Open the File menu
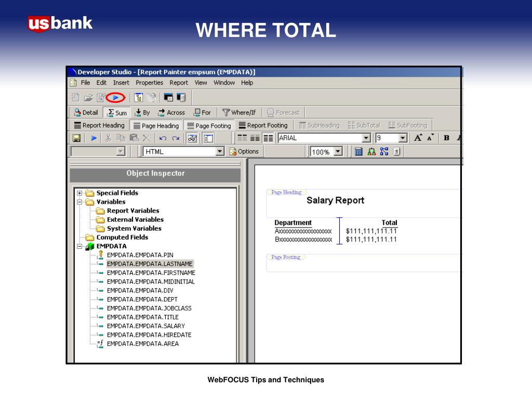The width and height of the screenshot is (532, 399). 86,83
